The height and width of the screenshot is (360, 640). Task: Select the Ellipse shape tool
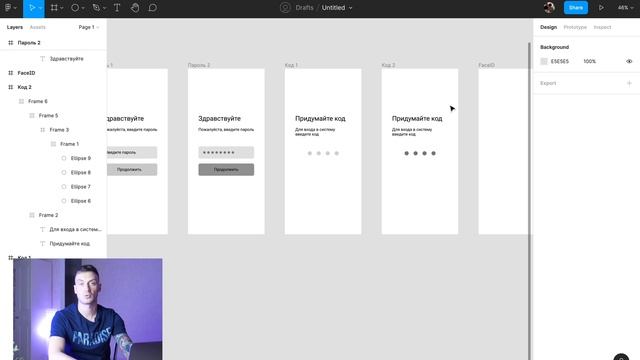(75, 8)
